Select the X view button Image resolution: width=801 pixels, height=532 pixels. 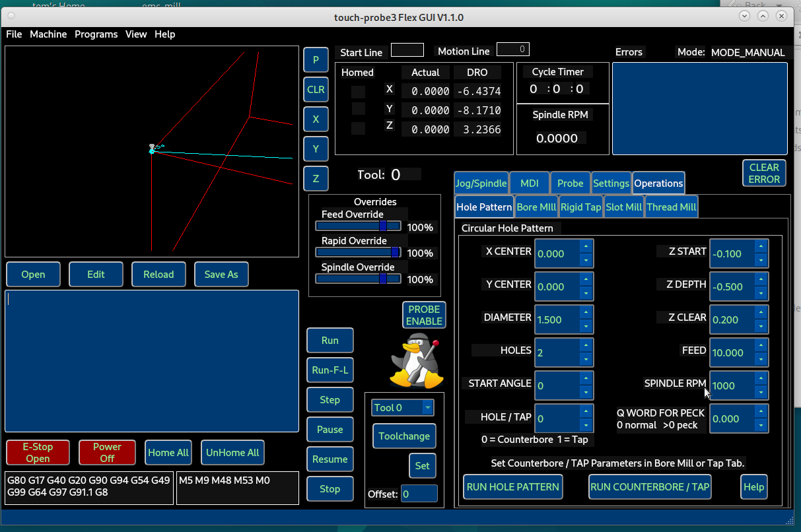(316, 119)
